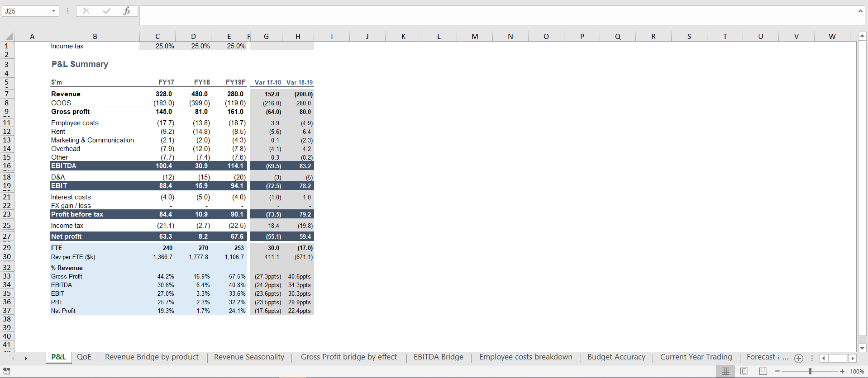
Task: Open the truncated Forecast sheet tab
Action: pos(767,357)
